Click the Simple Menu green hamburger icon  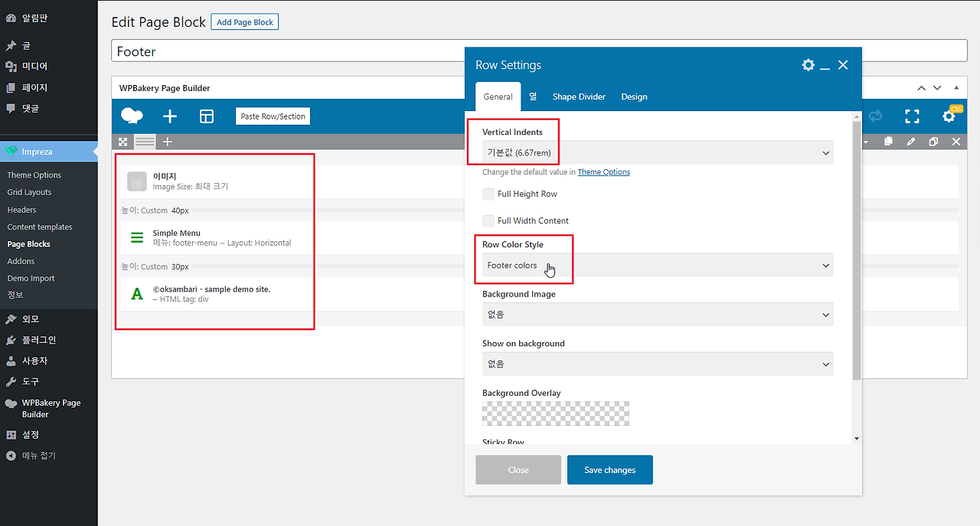[x=137, y=237]
